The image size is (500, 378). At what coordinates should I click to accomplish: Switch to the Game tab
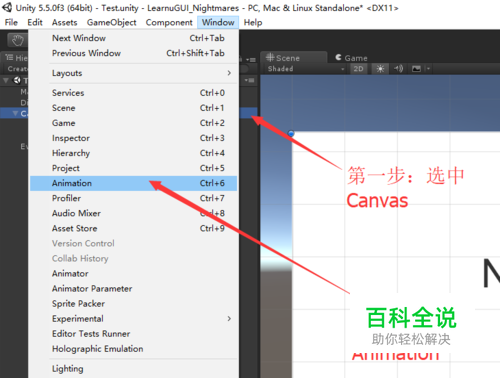[351, 58]
